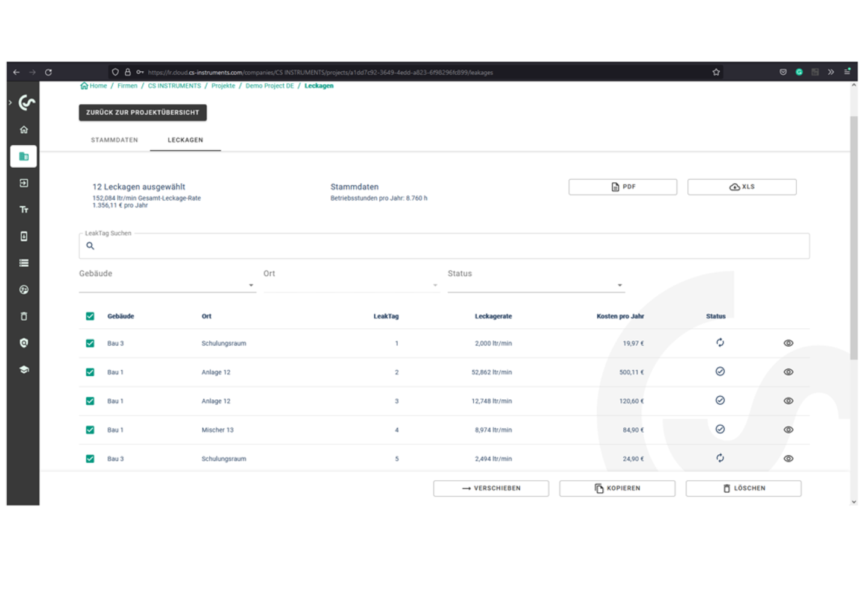The width and height of the screenshot is (868, 608).
Task: Open the home icon in the sidebar
Action: pyautogui.click(x=24, y=130)
